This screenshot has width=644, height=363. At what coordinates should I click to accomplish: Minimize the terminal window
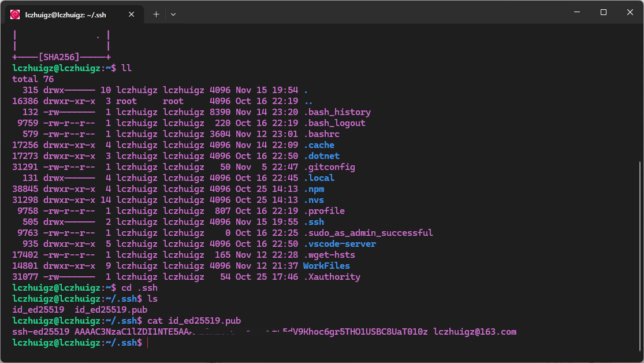(576, 12)
